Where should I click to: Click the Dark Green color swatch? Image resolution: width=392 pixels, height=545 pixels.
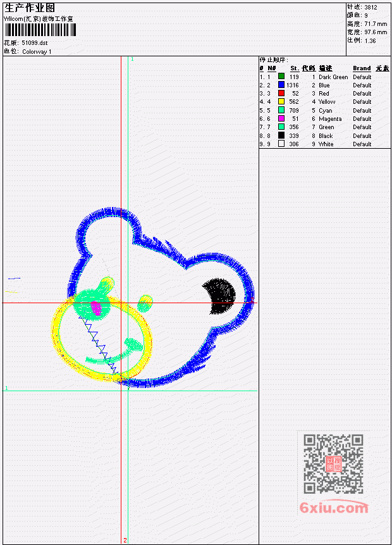tap(281, 77)
